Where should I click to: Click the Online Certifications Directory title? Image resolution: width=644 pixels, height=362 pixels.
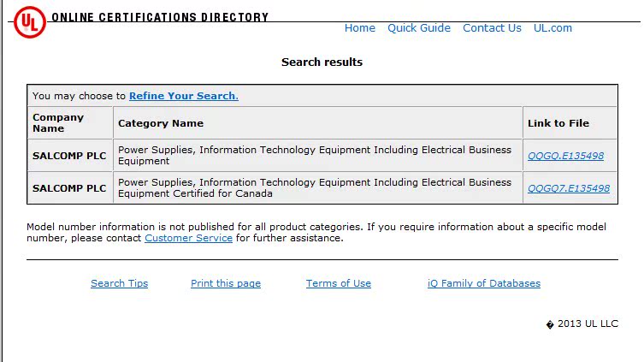click(160, 17)
